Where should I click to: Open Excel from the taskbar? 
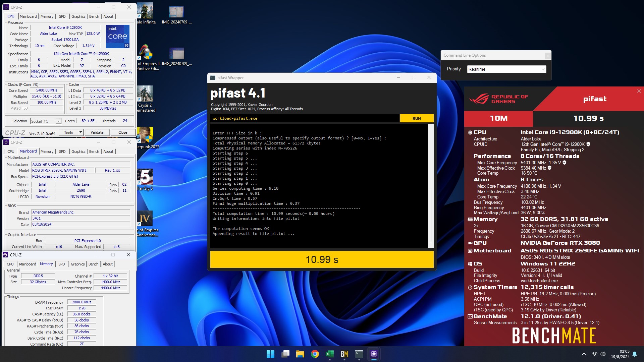tap(330, 354)
